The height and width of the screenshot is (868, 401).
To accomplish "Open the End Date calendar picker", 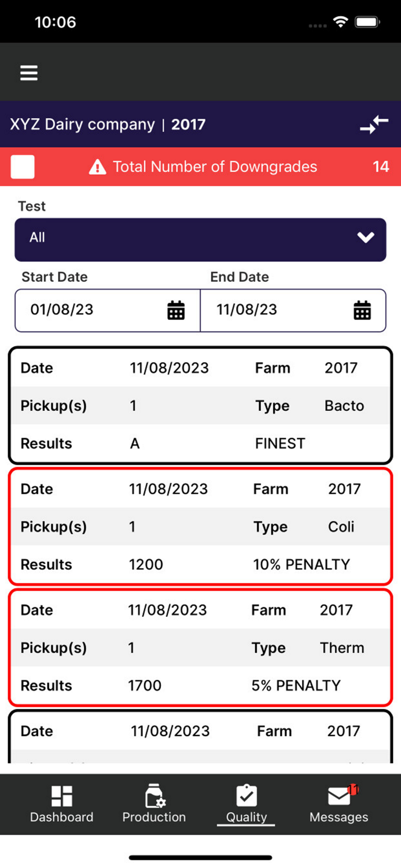I will (x=362, y=310).
